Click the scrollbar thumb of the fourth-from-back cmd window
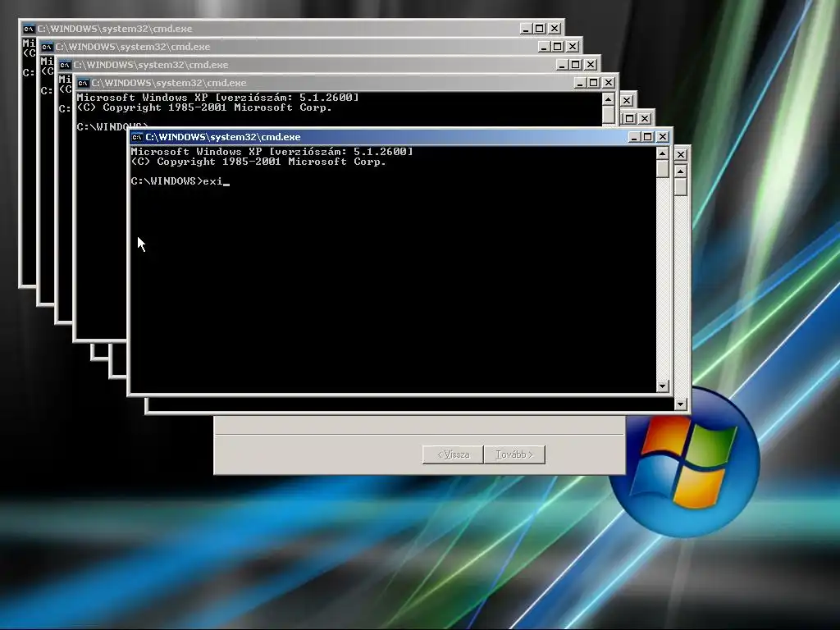The image size is (840, 630). [608, 115]
